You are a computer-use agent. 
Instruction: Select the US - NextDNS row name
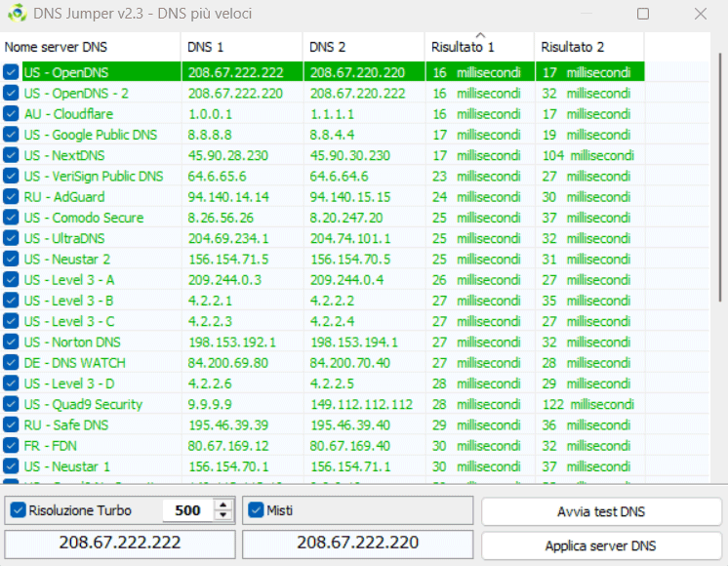tap(64, 155)
